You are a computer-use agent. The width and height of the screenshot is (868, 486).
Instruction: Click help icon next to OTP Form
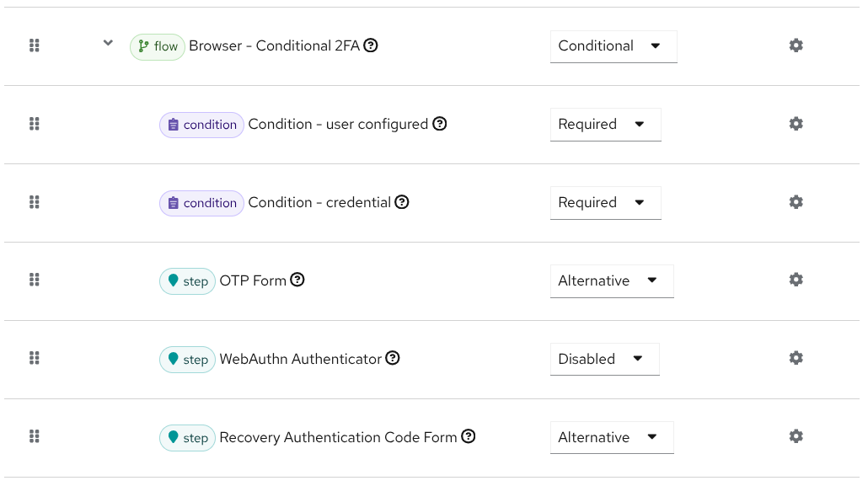297,280
